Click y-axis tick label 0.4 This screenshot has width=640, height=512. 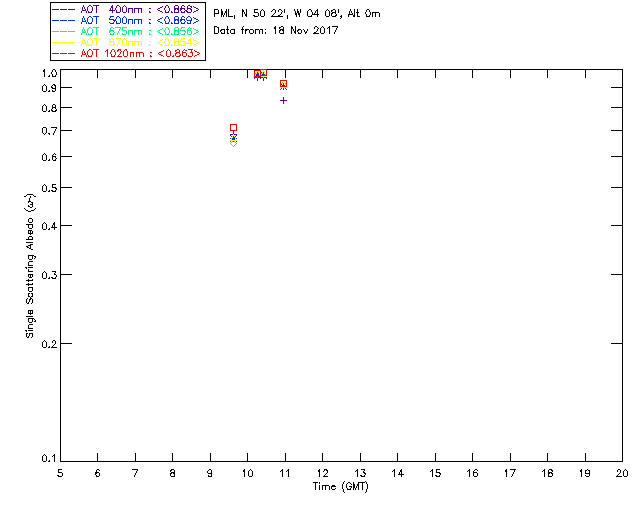point(49,225)
